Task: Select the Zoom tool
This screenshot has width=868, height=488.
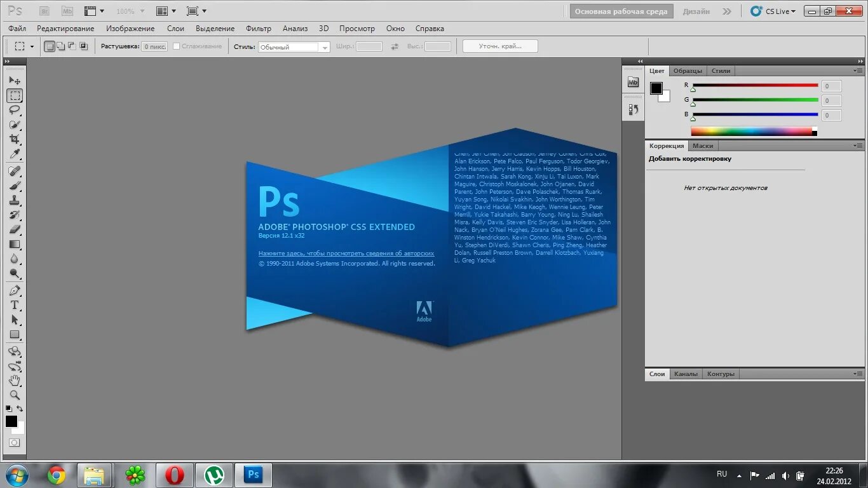Action: (15, 395)
